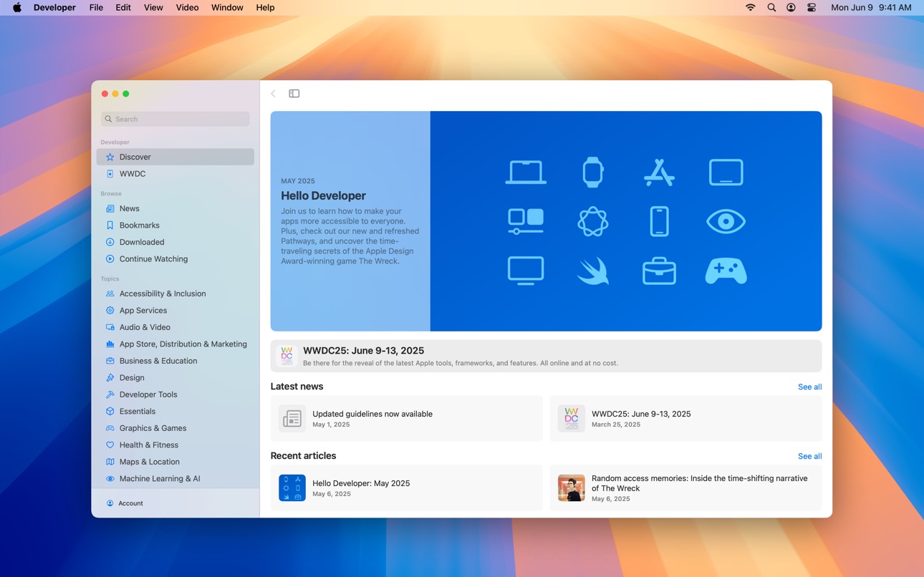The height and width of the screenshot is (577, 924).
Task: Open the Control Center menu bar icon
Action: point(812,7)
